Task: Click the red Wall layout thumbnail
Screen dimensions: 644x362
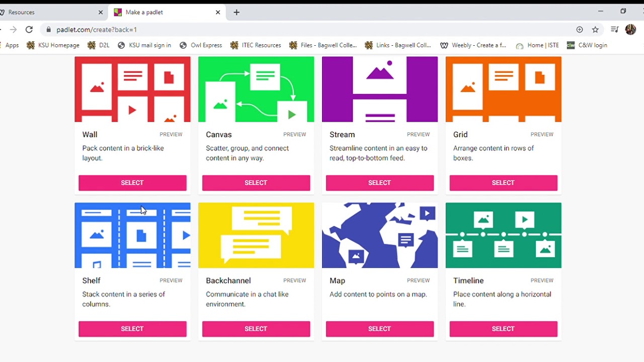Action: coord(132,89)
